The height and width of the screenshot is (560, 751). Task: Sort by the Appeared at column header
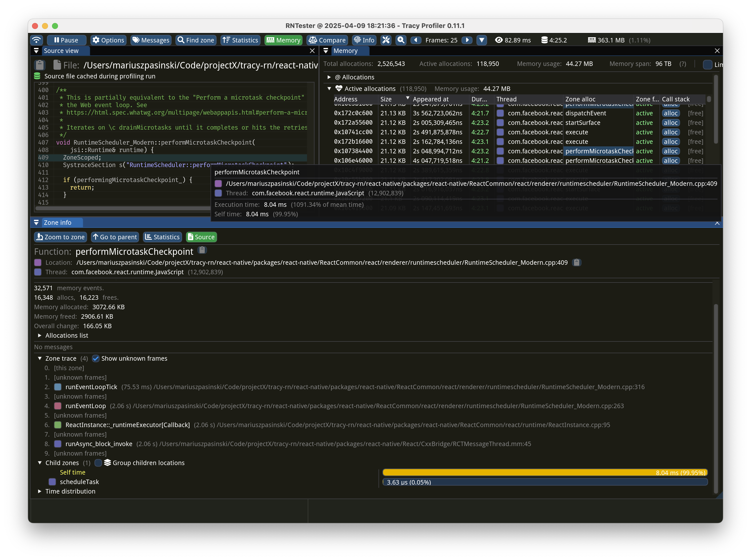440,99
